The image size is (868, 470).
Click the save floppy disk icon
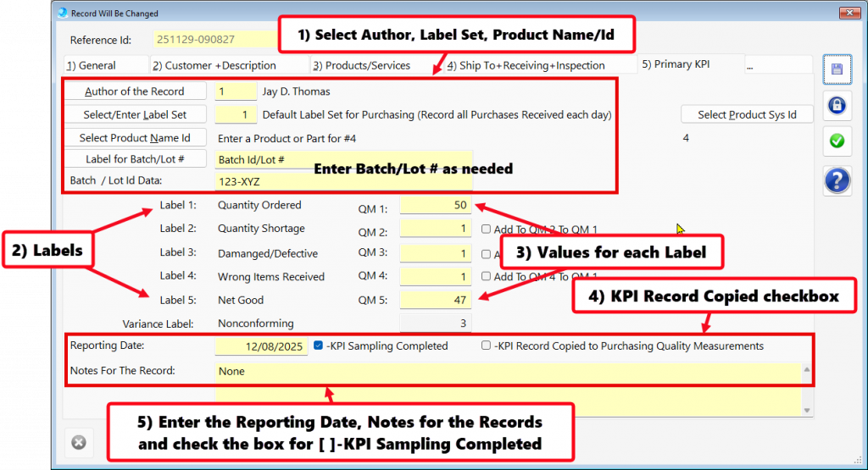coord(837,69)
